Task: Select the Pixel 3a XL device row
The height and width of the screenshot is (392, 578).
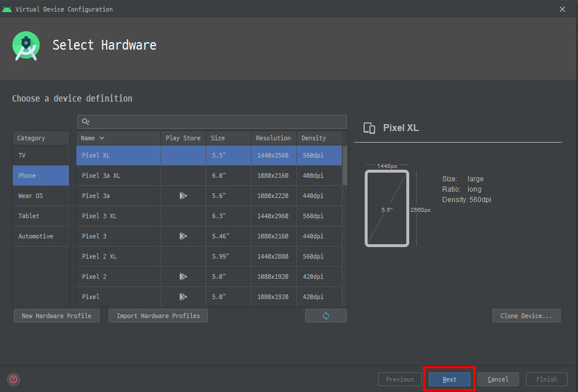Action: (209, 176)
